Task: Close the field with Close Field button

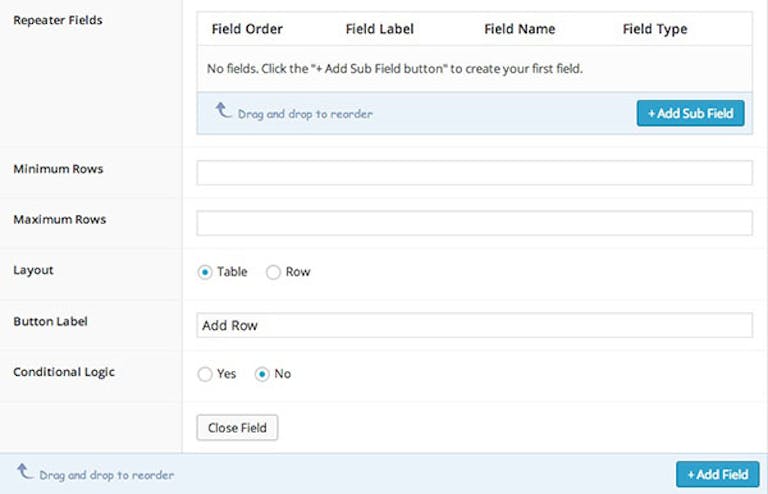Action: (x=237, y=427)
